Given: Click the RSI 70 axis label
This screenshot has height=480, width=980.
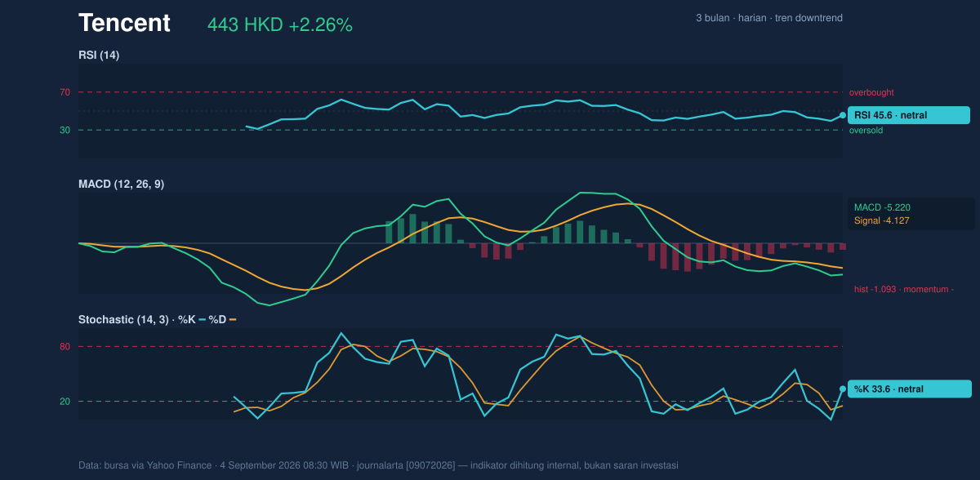Looking at the screenshot, I should tap(65, 92).
